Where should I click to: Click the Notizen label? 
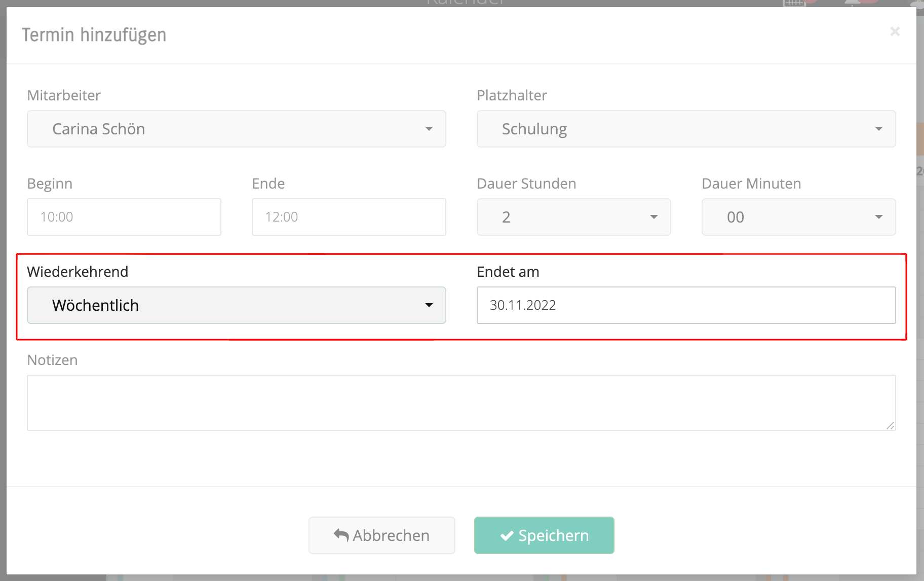pos(52,360)
